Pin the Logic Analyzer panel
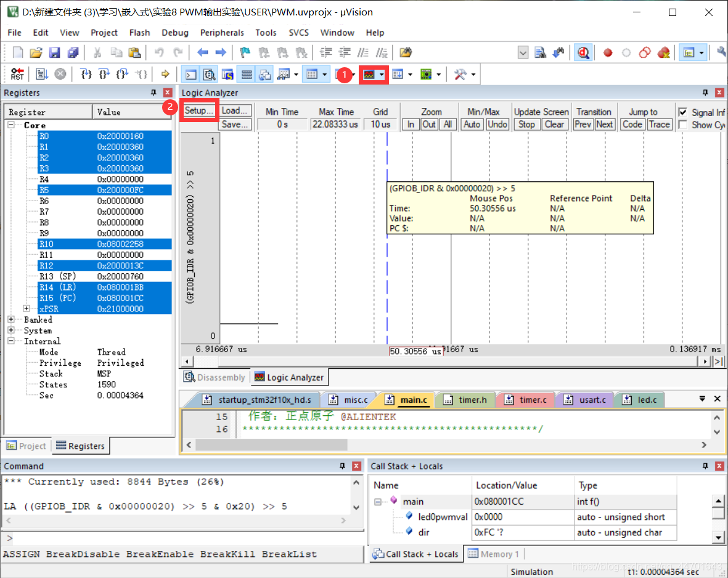 (705, 93)
